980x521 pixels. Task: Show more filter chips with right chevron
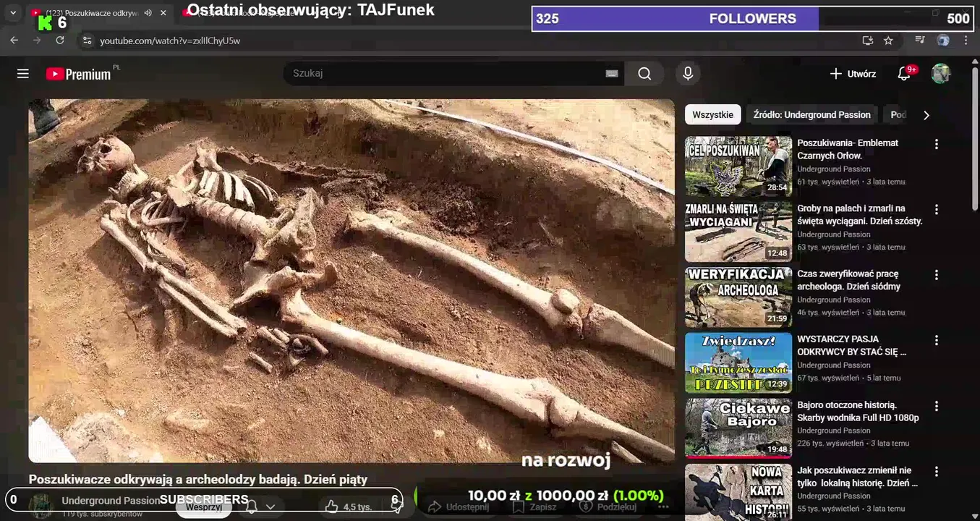tap(926, 114)
